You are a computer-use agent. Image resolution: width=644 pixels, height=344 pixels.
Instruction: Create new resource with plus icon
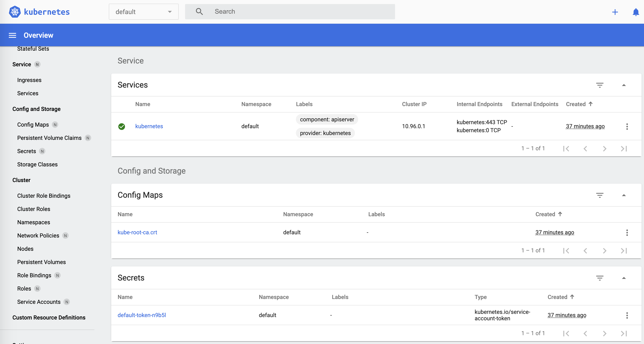point(615,12)
